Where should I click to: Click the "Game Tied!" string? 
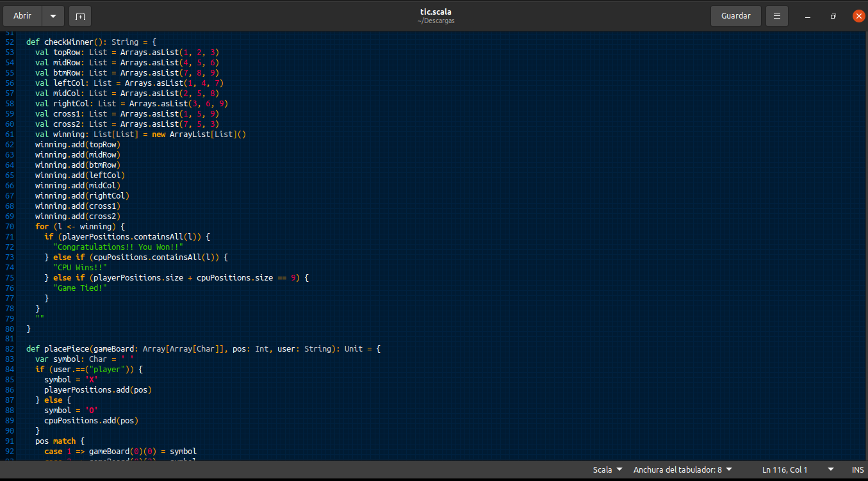(80, 288)
